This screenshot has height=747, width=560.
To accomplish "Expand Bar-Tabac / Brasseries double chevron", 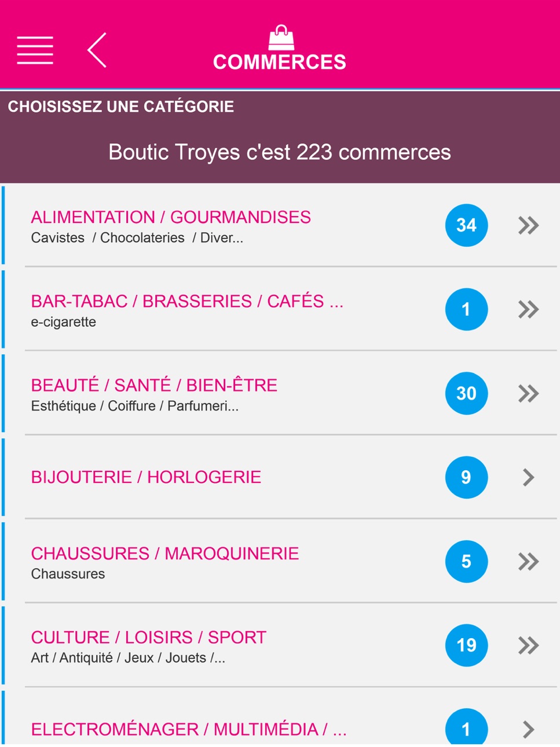I will (x=528, y=309).
